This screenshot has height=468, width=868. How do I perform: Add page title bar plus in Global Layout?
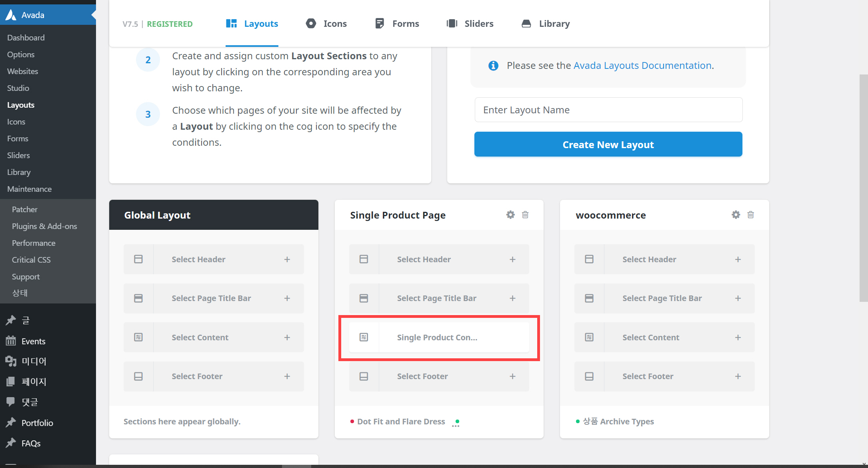click(287, 298)
